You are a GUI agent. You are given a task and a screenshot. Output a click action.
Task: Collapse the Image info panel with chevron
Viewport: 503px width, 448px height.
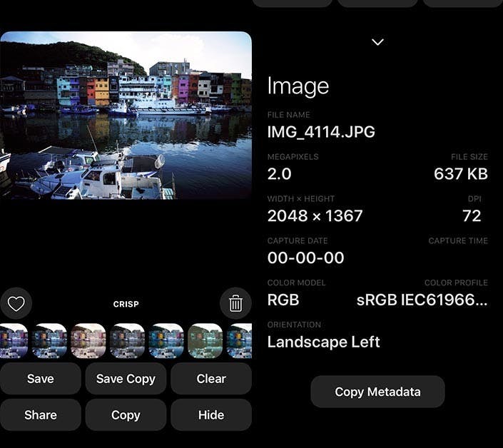377,42
